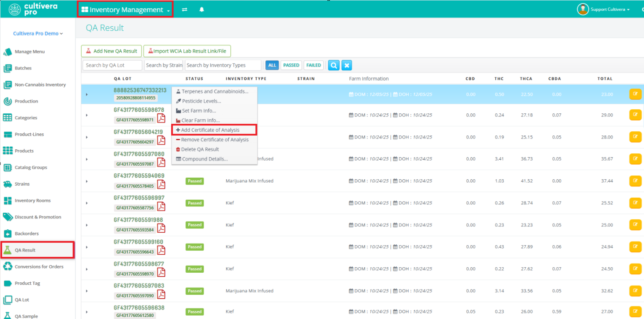
Task: Click the search magnifier button
Action: click(334, 65)
